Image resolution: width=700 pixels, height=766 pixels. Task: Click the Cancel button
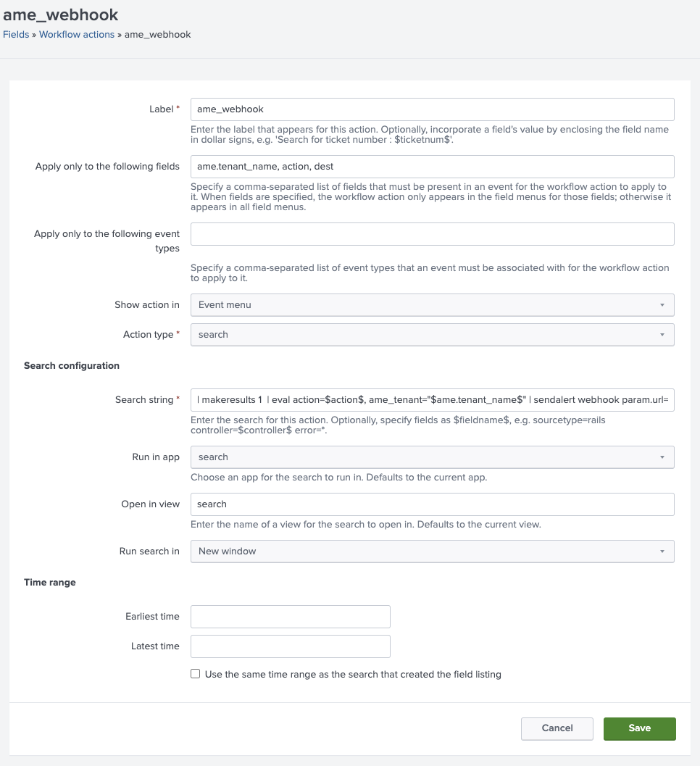pos(557,728)
